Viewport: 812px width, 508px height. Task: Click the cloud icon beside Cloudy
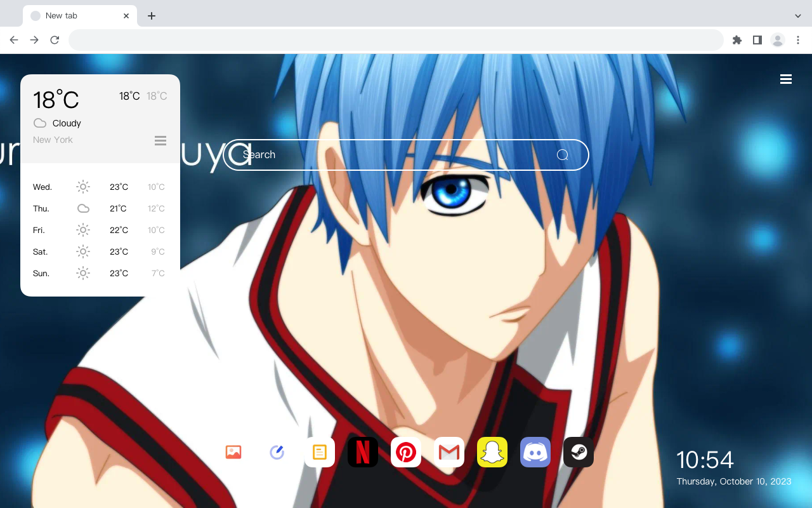coord(40,123)
